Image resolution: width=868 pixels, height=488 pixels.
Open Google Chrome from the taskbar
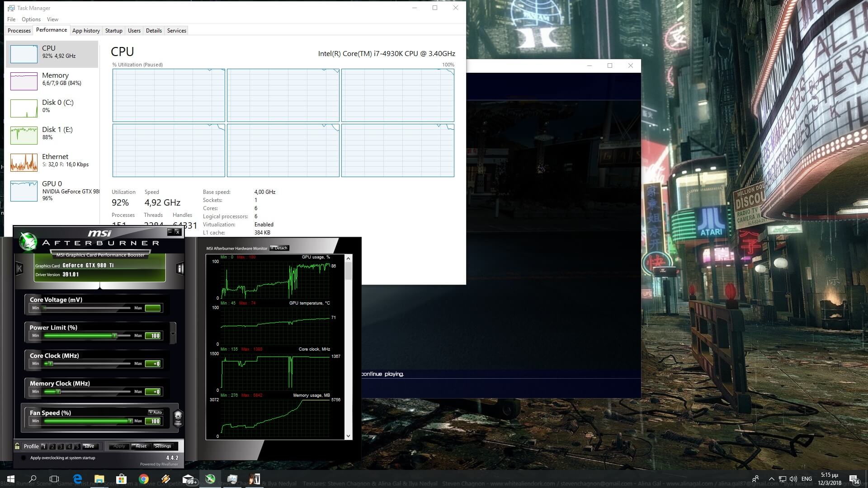pyautogui.click(x=144, y=479)
